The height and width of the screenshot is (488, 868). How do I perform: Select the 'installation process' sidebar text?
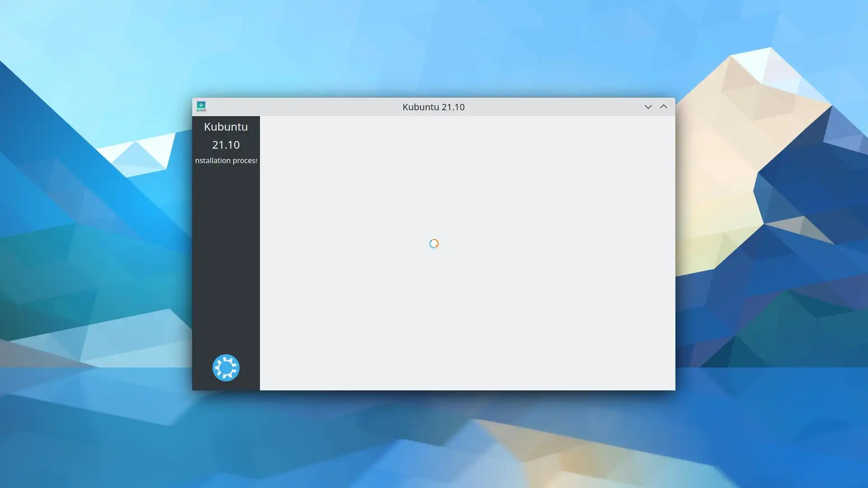point(226,161)
